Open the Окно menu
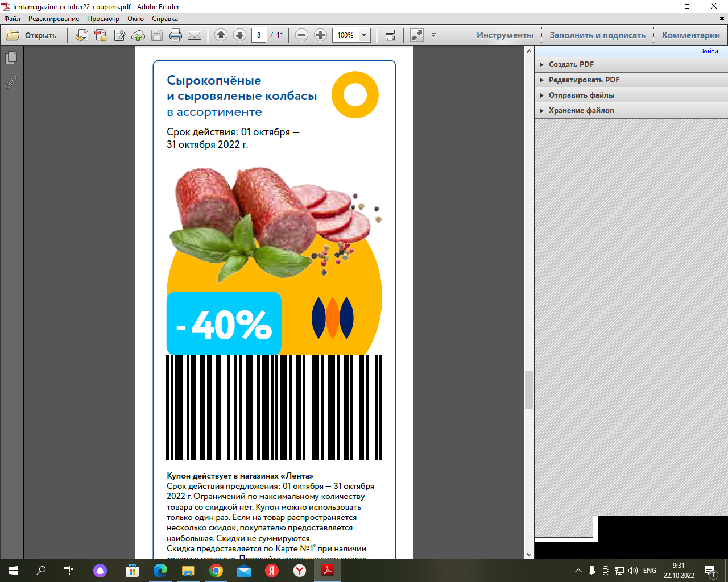Viewport: 728px width, 582px height. pos(136,19)
